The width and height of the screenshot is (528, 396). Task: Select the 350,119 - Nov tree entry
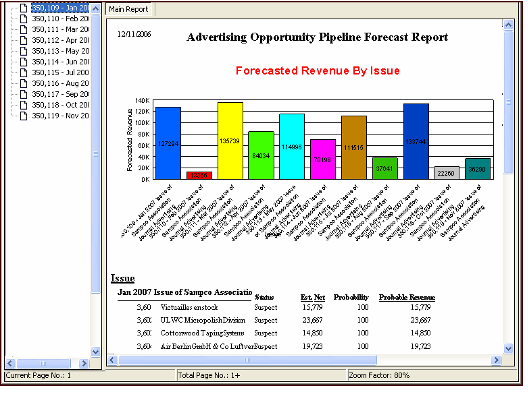60,116
